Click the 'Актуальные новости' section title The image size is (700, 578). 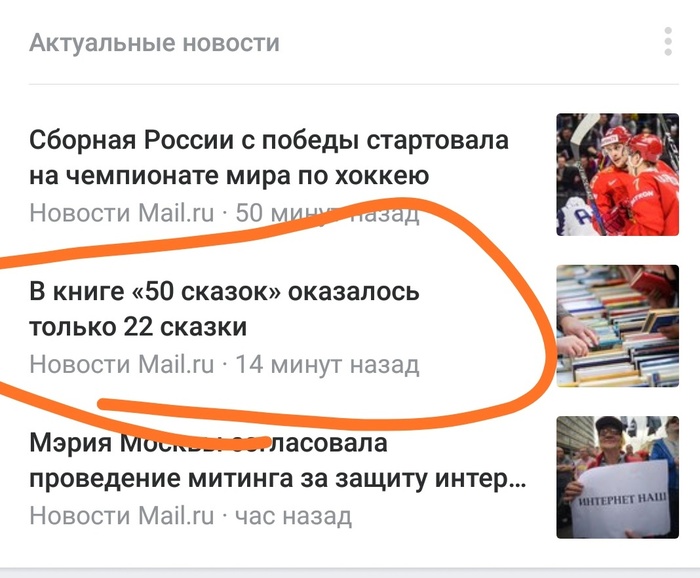(154, 43)
